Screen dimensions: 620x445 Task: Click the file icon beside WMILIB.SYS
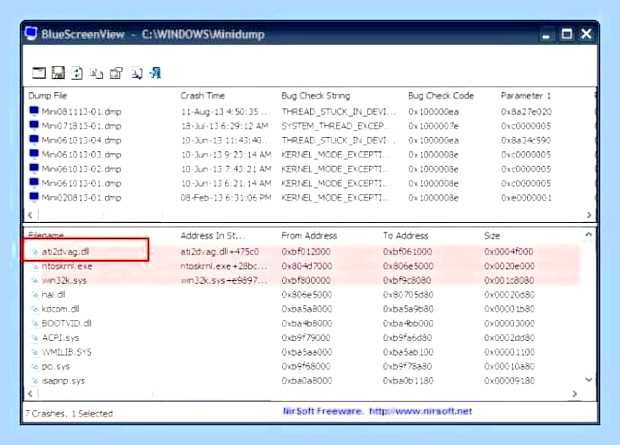click(x=35, y=352)
